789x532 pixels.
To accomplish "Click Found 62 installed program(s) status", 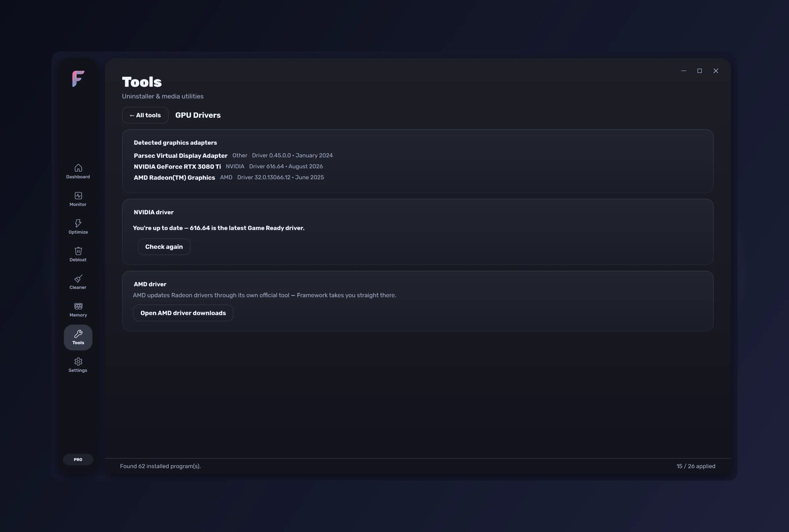I will tap(160, 466).
